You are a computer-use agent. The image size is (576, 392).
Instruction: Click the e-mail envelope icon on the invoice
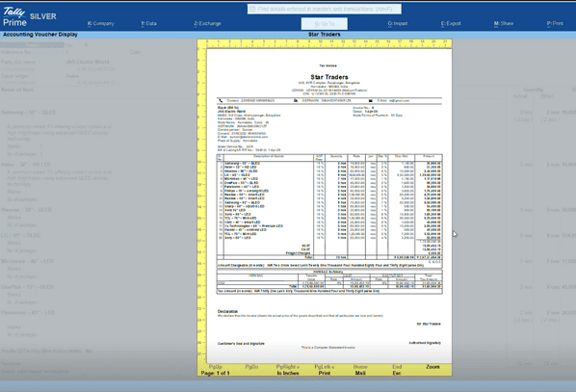coord(371,100)
